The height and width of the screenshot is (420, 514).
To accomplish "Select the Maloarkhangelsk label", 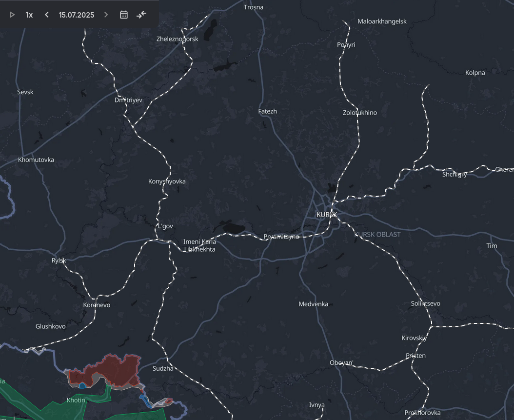I will coord(382,21).
